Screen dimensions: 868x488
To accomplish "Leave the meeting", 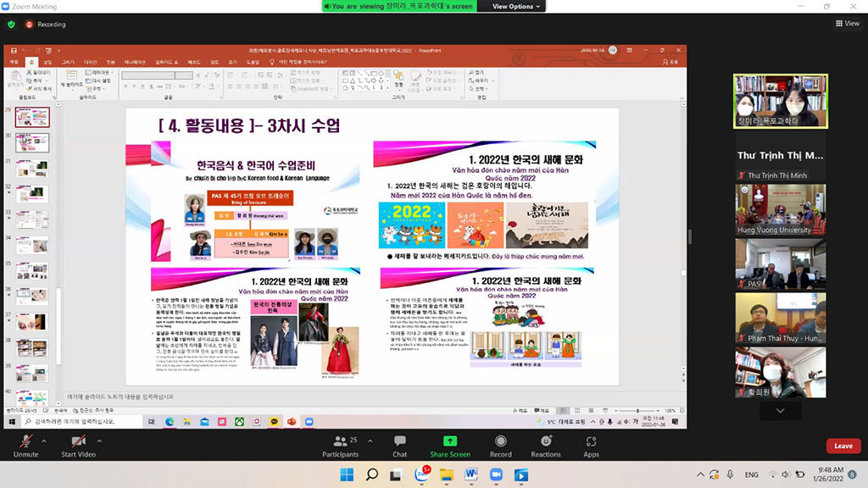I will click(x=843, y=446).
